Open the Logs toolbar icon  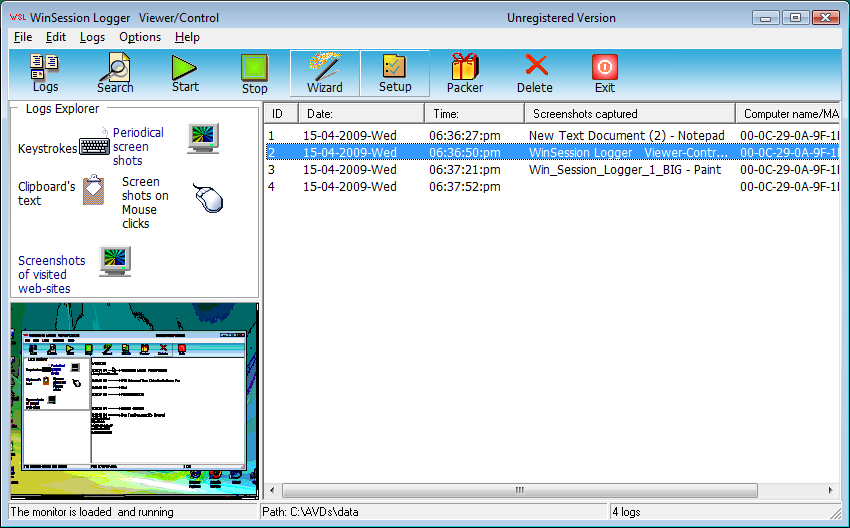click(x=45, y=68)
